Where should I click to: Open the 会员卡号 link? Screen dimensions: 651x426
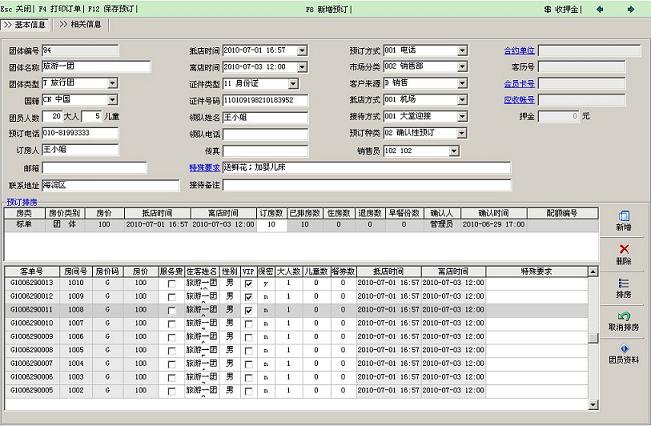519,83
